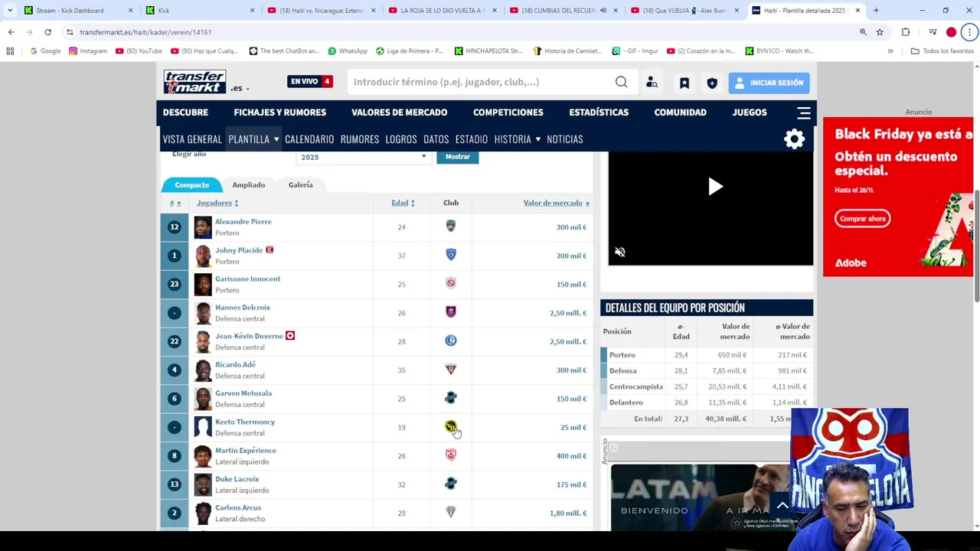Show more bookmarks with the chevron overflow

coord(890,51)
